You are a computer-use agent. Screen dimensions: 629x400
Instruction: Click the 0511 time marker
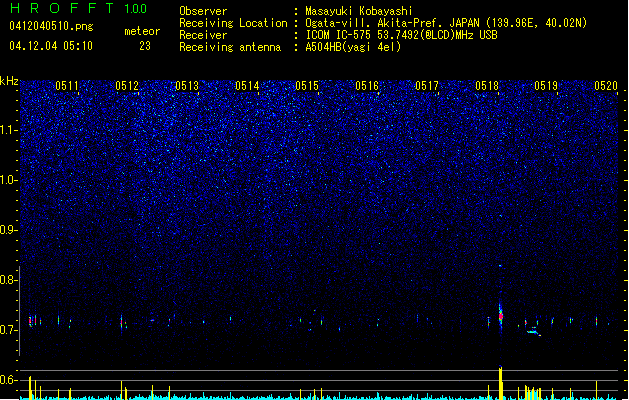(x=67, y=86)
